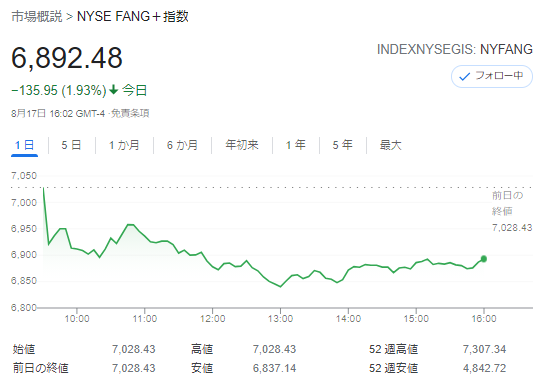The width and height of the screenshot is (547, 389).
Task: Click the 52週高値 value 7,307.34
Action: click(484, 349)
